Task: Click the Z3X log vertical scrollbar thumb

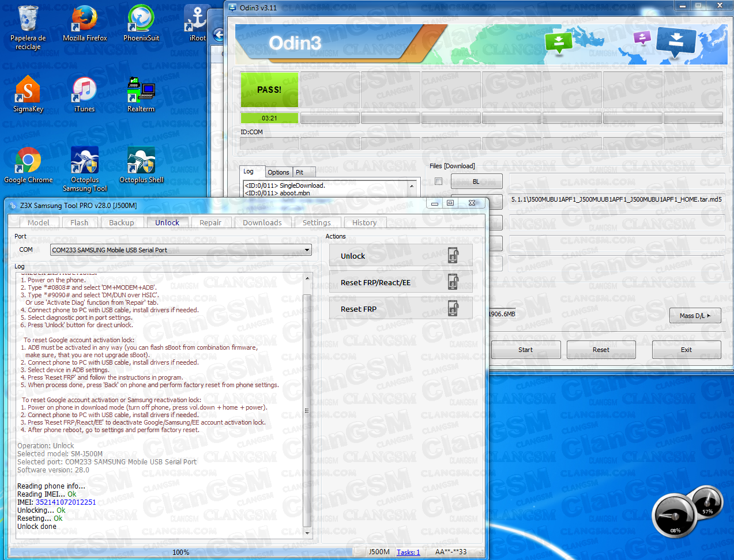Action: pos(307,410)
